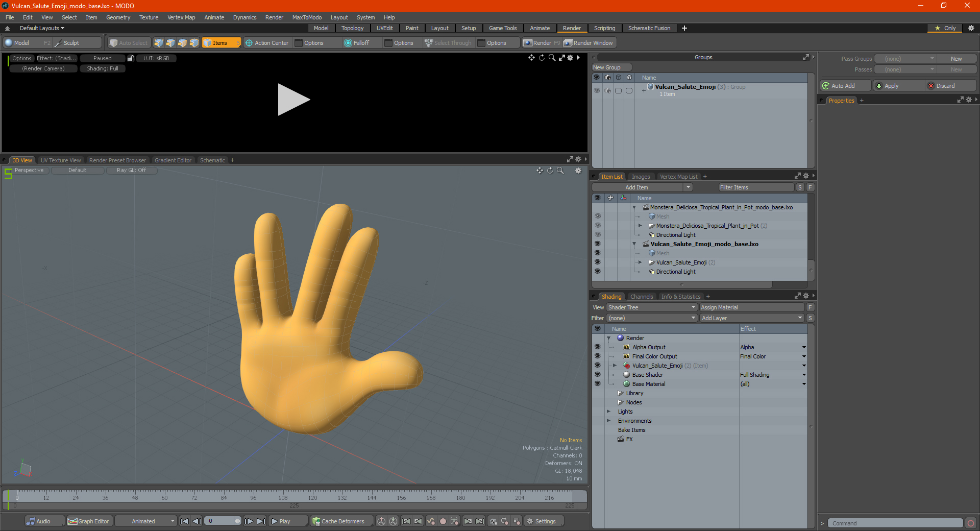Click the Filter Items field
980x531 pixels.
tap(756, 187)
